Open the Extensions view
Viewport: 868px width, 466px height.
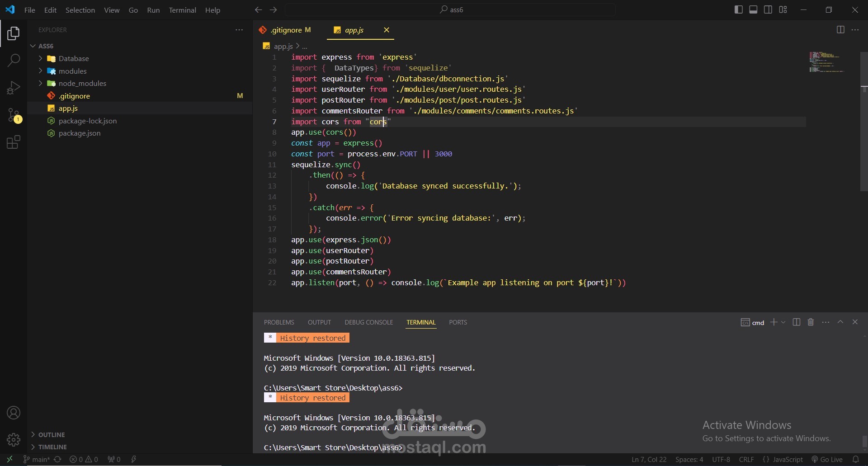[14, 142]
